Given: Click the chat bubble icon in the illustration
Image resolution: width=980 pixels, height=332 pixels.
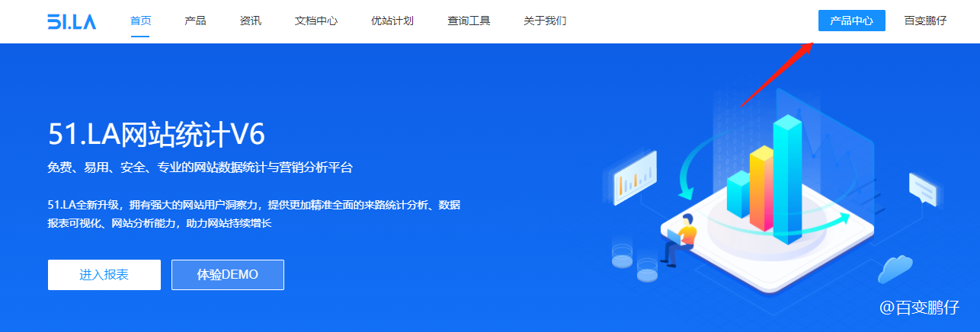Looking at the screenshot, I should [921, 187].
